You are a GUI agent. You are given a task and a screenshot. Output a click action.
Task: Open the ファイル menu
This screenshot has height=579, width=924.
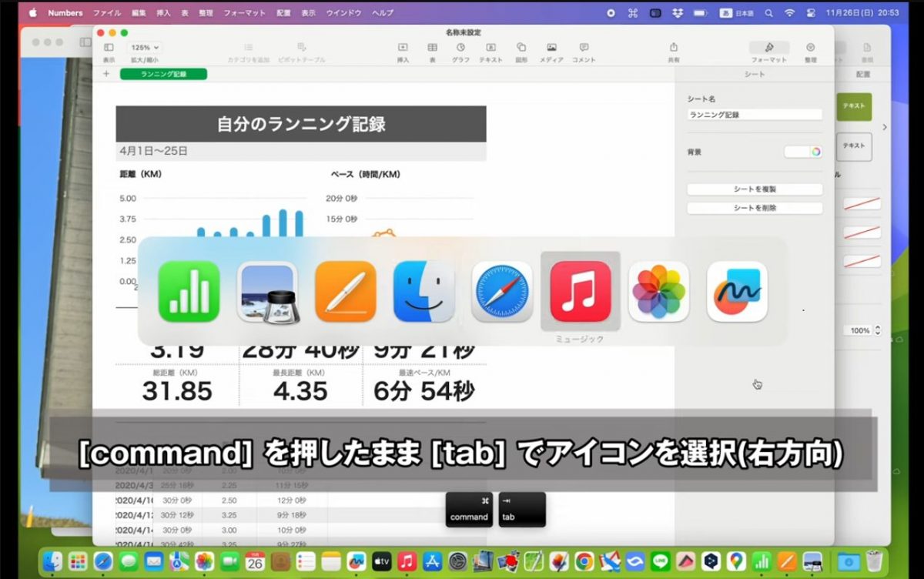(107, 13)
